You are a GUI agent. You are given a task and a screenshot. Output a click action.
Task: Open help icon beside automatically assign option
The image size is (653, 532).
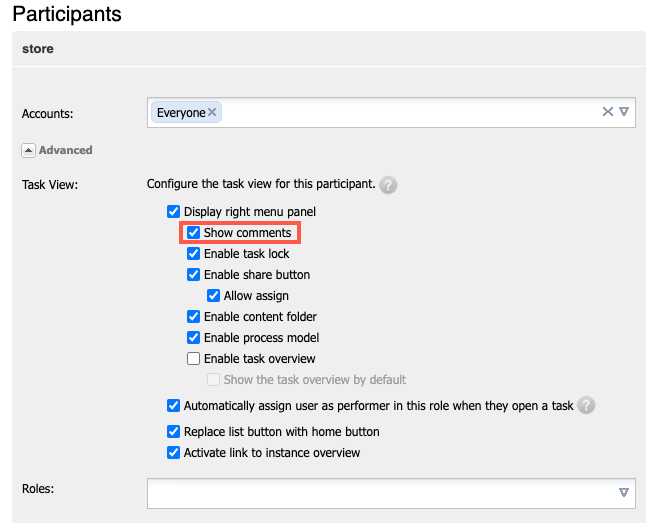pyautogui.click(x=587, y=406)
